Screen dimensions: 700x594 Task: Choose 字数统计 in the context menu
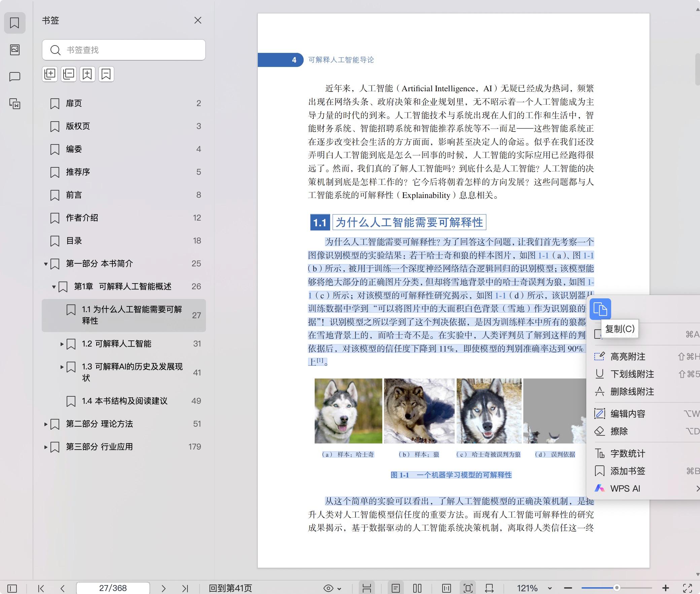point(628,454)
